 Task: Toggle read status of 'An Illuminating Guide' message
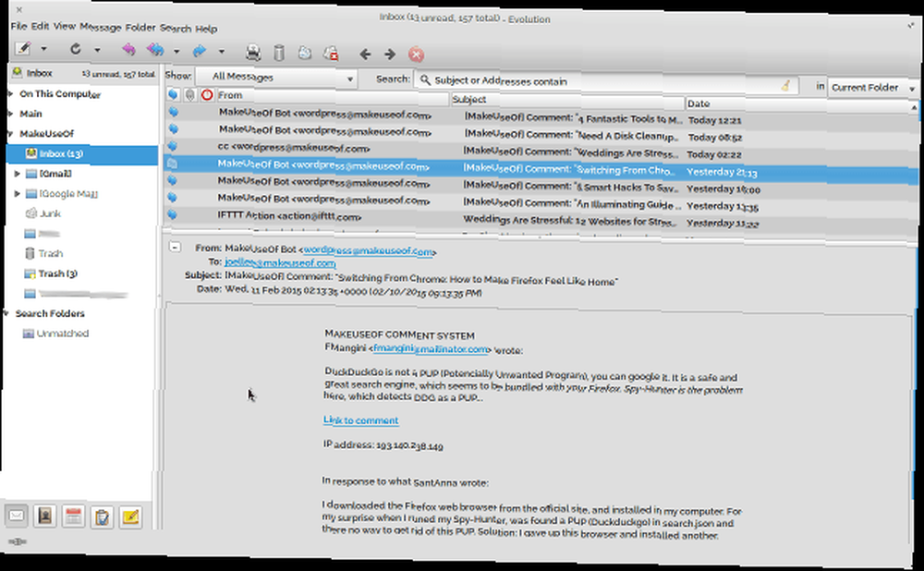[173, 198]
